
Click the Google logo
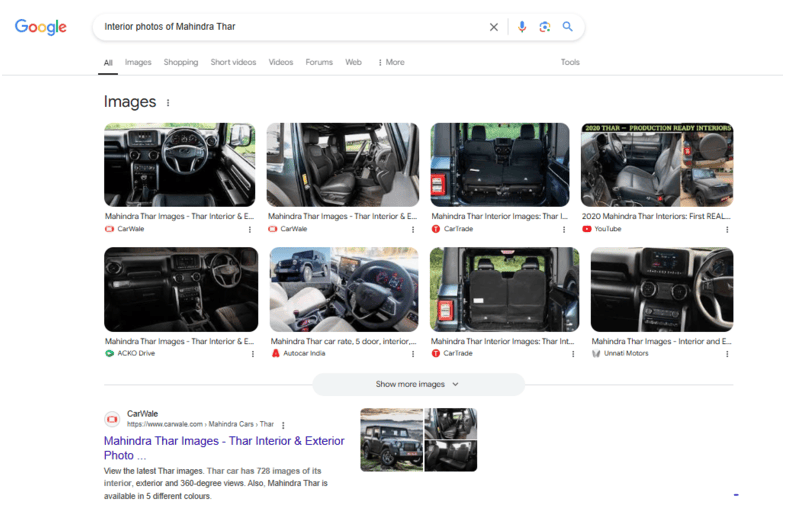pos(41,27)
